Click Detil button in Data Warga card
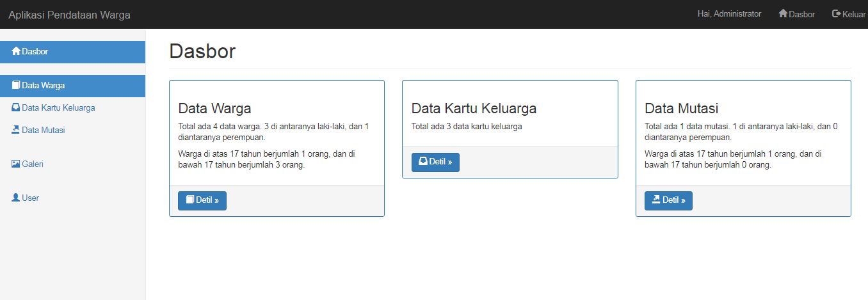Screen dimensions: 868x300 click(202, 200)
